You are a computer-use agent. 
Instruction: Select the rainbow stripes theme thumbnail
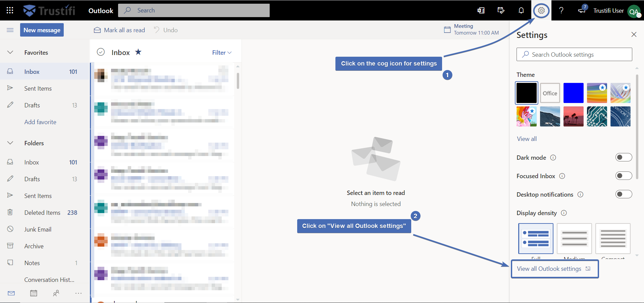[597, 93]
